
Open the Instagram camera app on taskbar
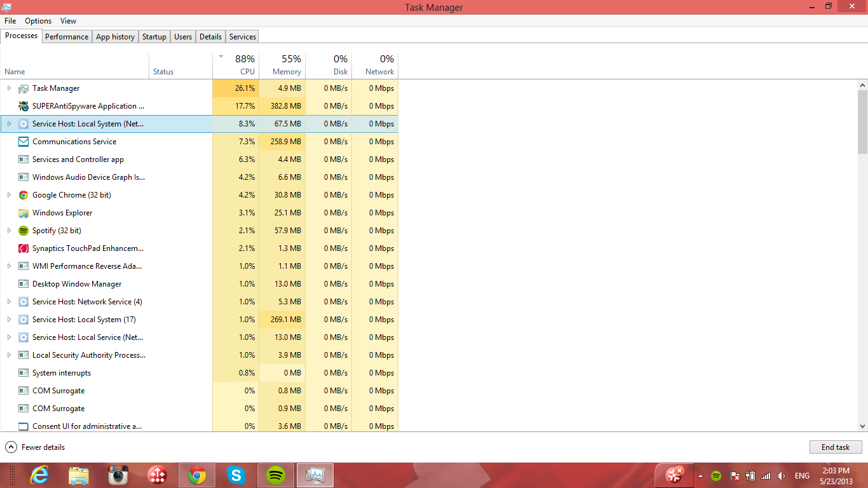coord(118,475)
